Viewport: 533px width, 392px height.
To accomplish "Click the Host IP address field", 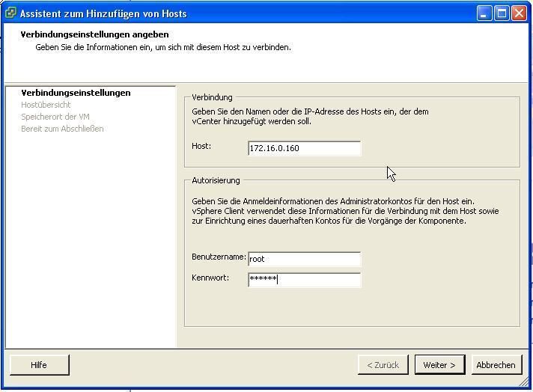I will [304, 148].
